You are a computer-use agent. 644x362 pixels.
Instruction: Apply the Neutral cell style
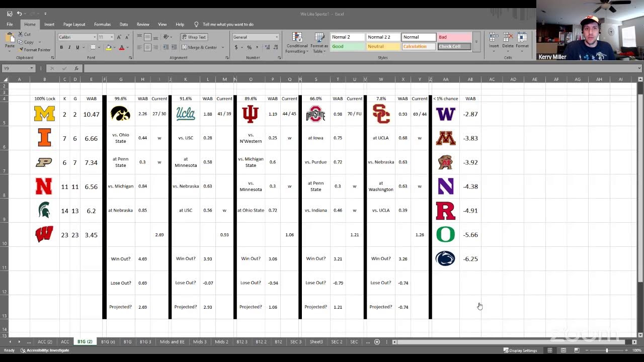pyautogui.click(x=383, y=46)
